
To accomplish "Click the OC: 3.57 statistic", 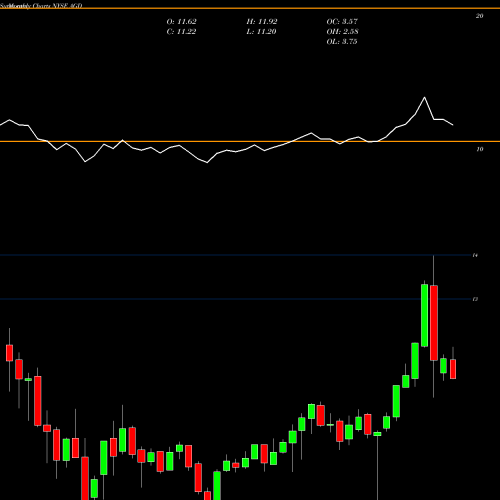I will [x=342, y=22].
